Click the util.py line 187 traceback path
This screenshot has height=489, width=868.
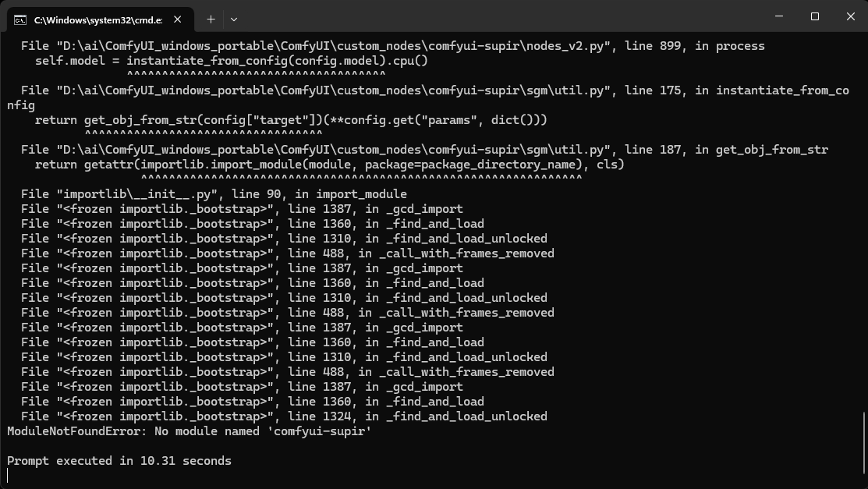click(424, 150)
